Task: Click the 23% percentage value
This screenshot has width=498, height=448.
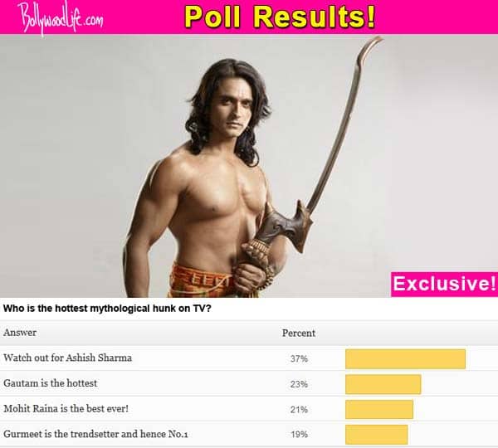Action: (x=299, y=384)
